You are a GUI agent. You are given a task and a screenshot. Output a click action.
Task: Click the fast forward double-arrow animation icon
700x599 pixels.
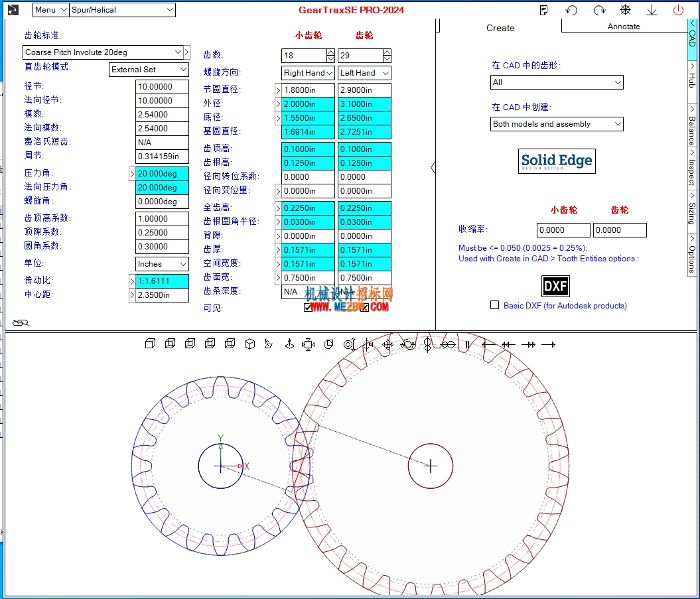click(x=529, y=344)
